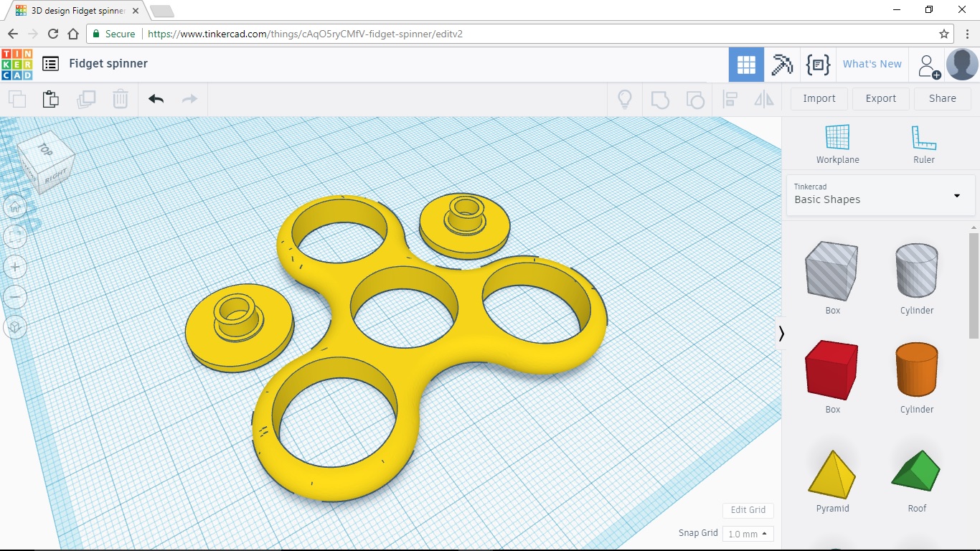
Task: Toggle perspective view on left sidebar
Action: point(16,327)
